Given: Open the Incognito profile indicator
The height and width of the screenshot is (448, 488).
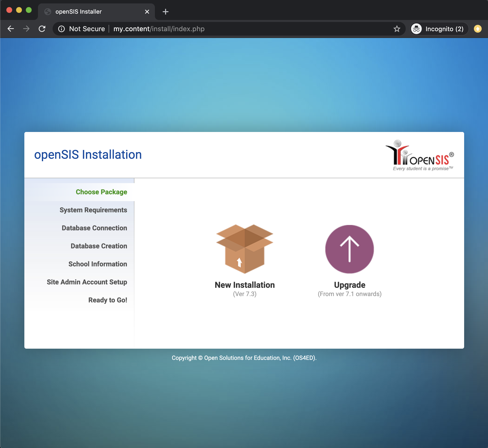Looking at the screenshot, I should point(438,29).
